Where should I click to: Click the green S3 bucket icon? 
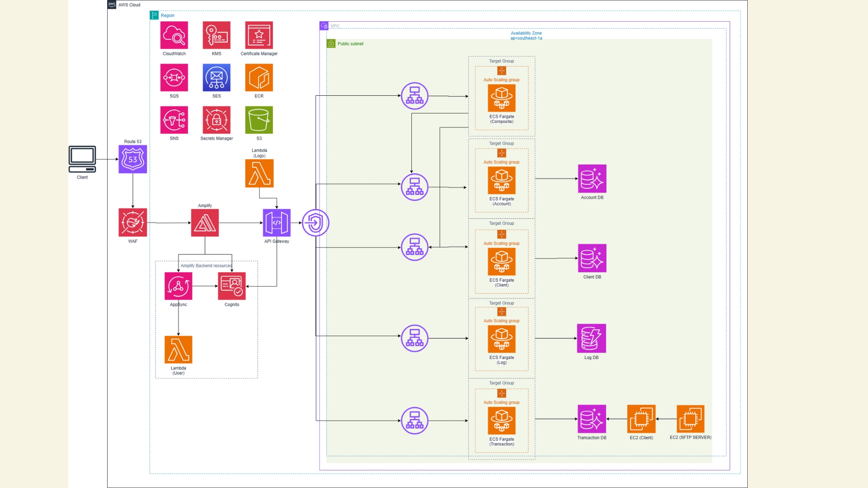coord(259,120)
